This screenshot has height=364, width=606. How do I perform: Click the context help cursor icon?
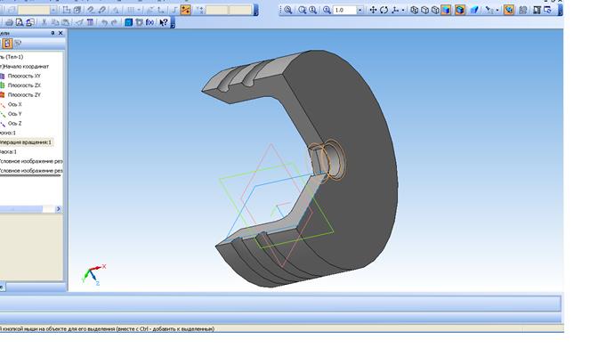click(x=164, y=22)
